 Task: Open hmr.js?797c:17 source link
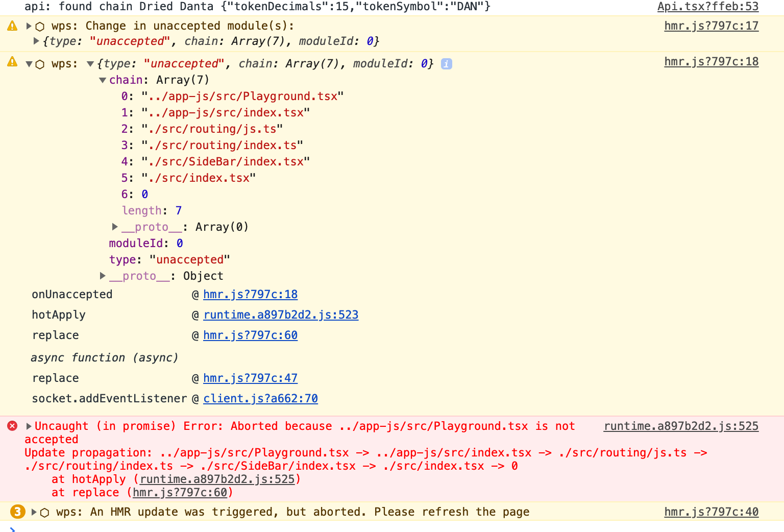pyautogui.click(x=711, y=26)
